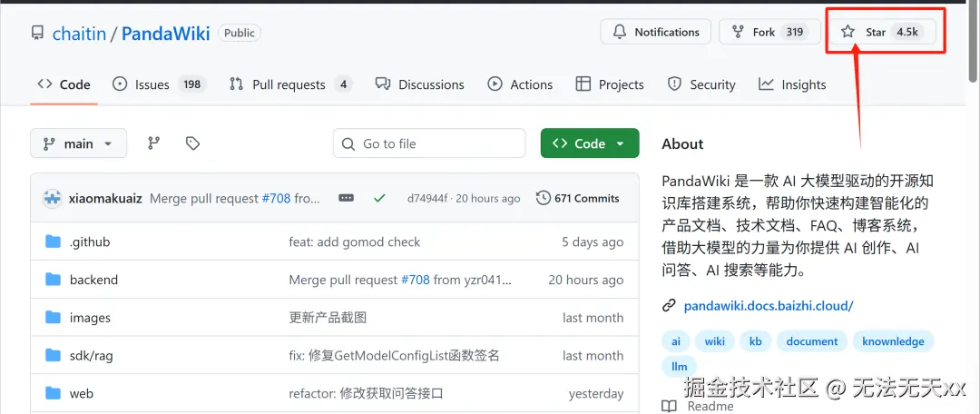Image resolution: width=980 pixels, height=414 pixels.
Task: Open the Actions tab
Action: pyautogui.click(x=520, y=84)
